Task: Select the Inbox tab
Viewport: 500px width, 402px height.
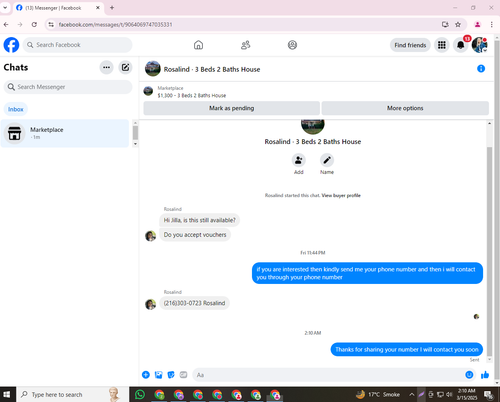Action: click(16, 109)
